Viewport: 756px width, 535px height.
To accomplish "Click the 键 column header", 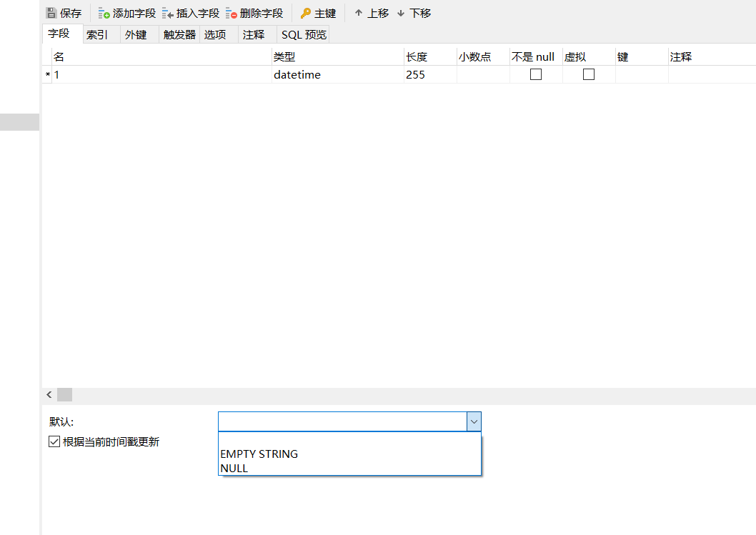I will click(x=642, y=57).
